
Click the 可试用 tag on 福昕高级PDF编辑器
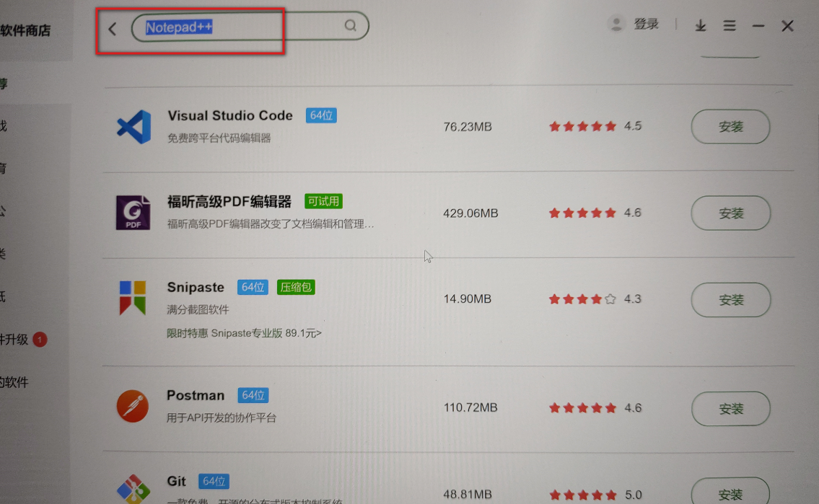pos(323,201)
